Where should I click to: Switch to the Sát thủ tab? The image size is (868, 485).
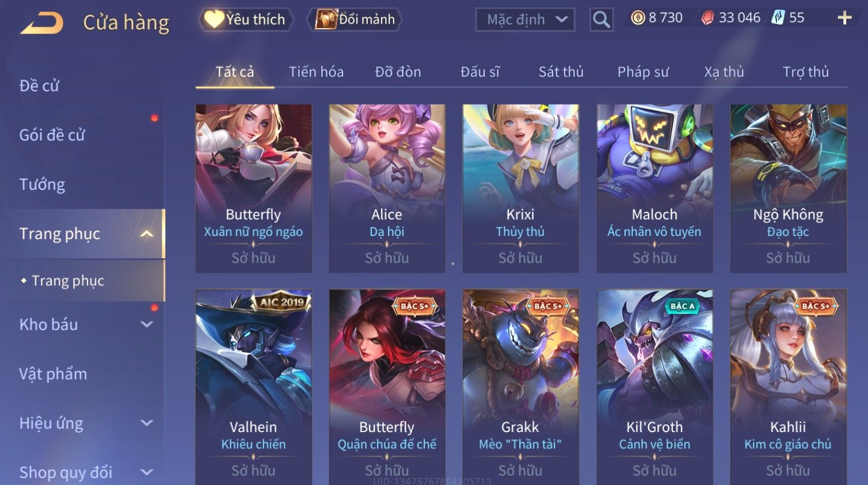click(561, 72)
